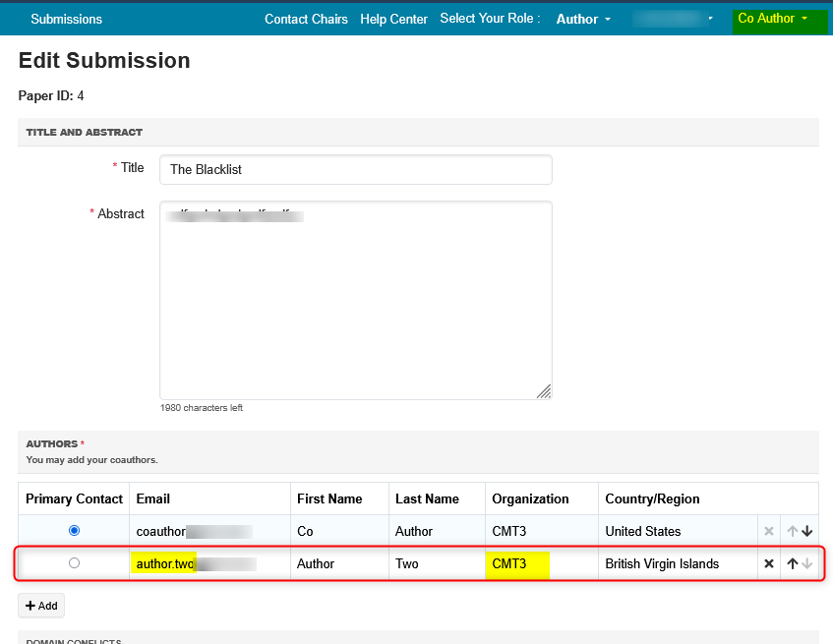
Task: Go to Submissions in the top bar
Action: tap(66, 19)
